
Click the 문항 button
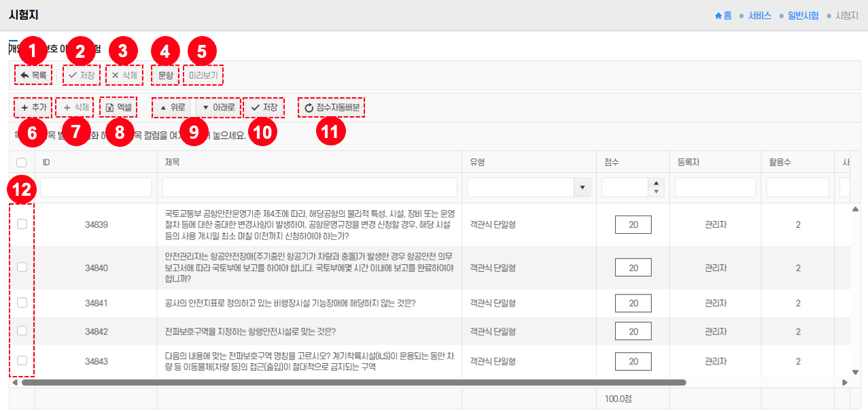[x=165, y=75]
